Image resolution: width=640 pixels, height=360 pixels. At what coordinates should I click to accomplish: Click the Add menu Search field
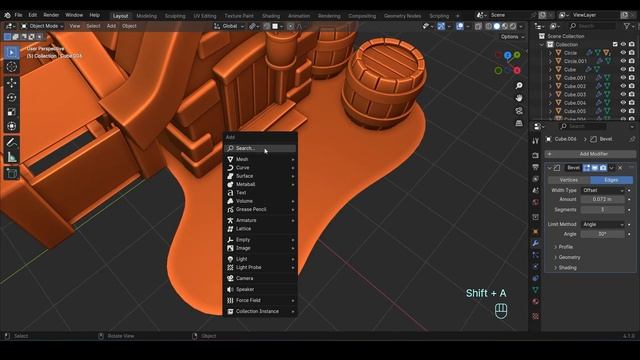pos(260,149)
